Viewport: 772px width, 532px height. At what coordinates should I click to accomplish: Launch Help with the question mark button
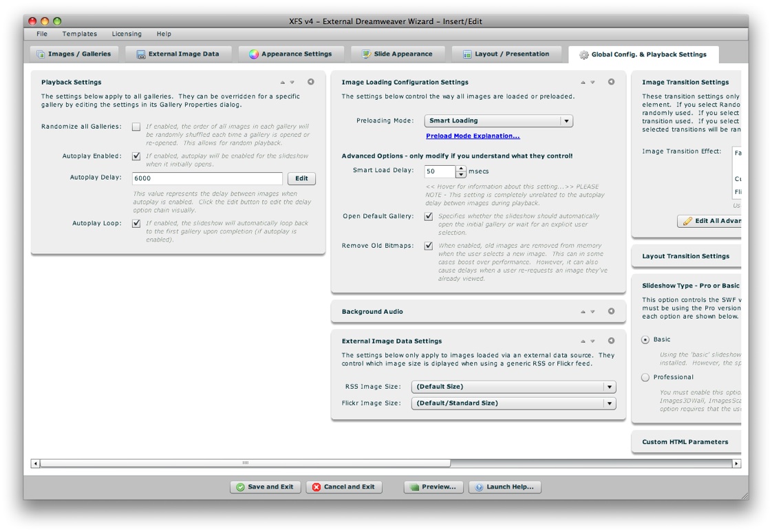tap(504, 487)
